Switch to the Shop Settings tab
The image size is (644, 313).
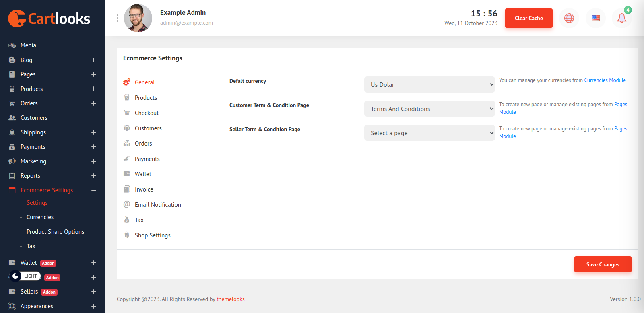(153, 235)
